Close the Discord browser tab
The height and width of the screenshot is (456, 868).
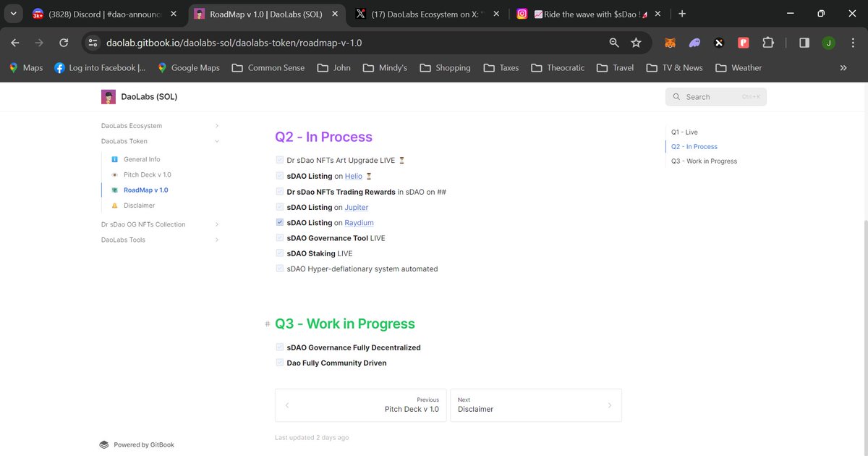(173, 14)
